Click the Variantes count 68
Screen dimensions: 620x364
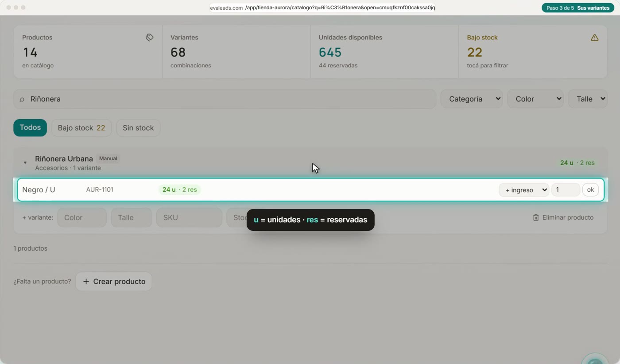pyautogui.click(x=178, y=52)
